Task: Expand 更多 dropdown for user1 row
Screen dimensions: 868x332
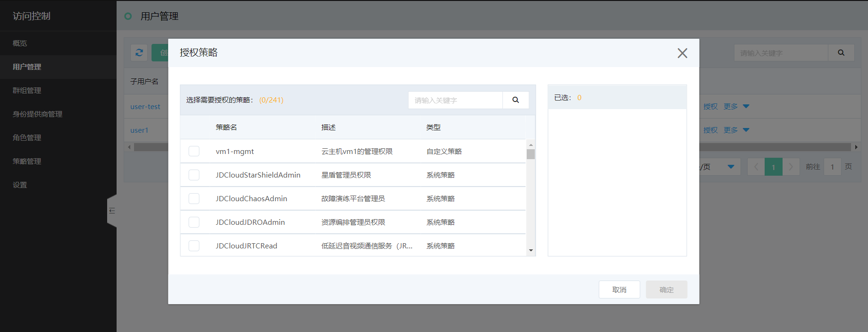Action: 736,130
